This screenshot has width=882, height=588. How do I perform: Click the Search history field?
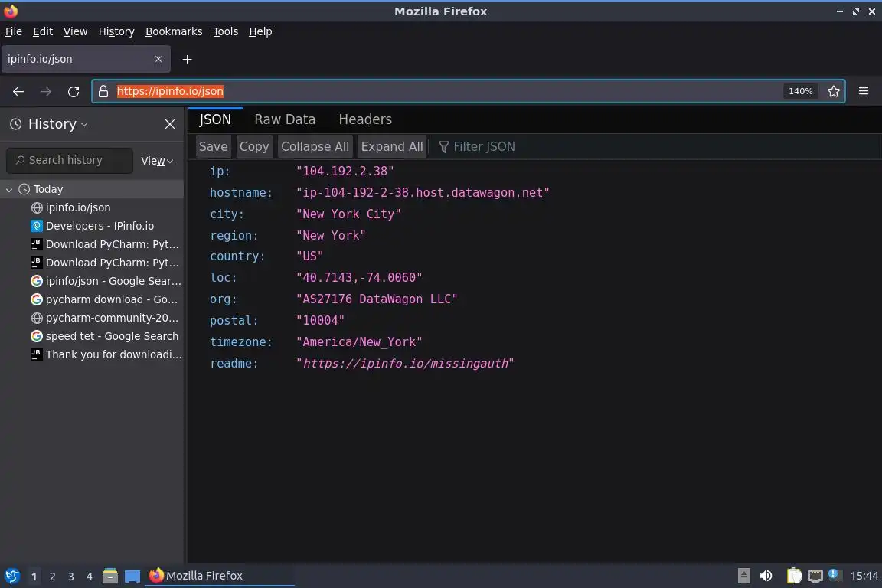pyautogui.click(x=70, y=160)
